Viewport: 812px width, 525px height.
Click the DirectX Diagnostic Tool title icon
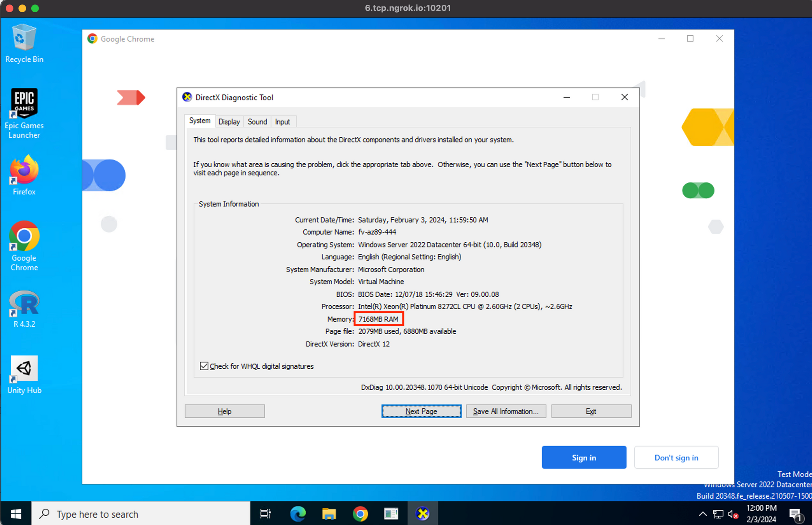pos(187,97)
